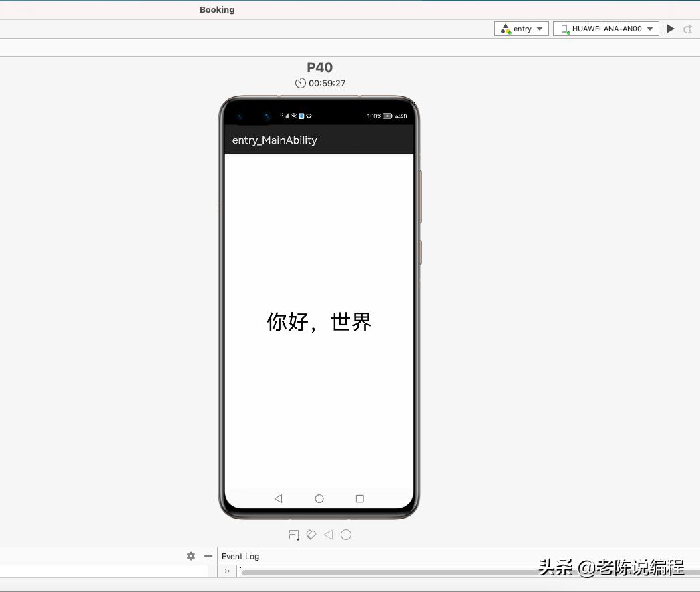Click the resize screen icon below the phone
This screenshot has width=700, height=592.
(294, 535)
